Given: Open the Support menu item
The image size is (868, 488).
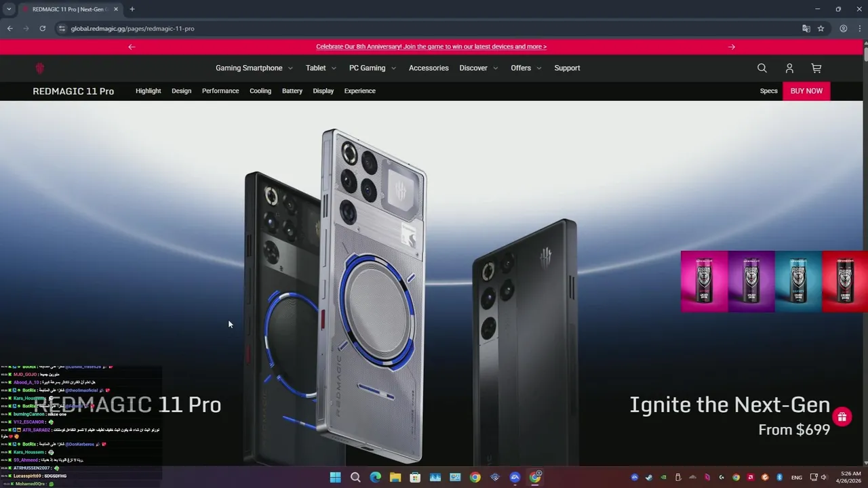Looking at the screenshot, I should 567,68.
